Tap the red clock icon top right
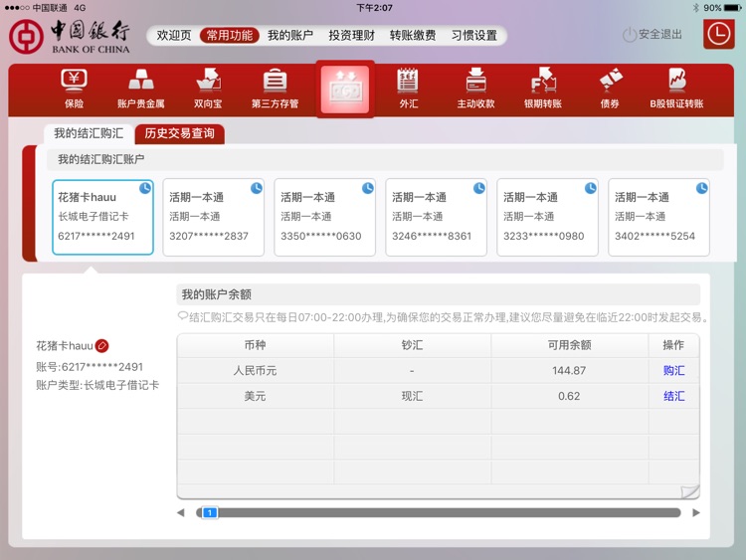The height and width of the screenshot is (560, 746). [x=718, y=34]
